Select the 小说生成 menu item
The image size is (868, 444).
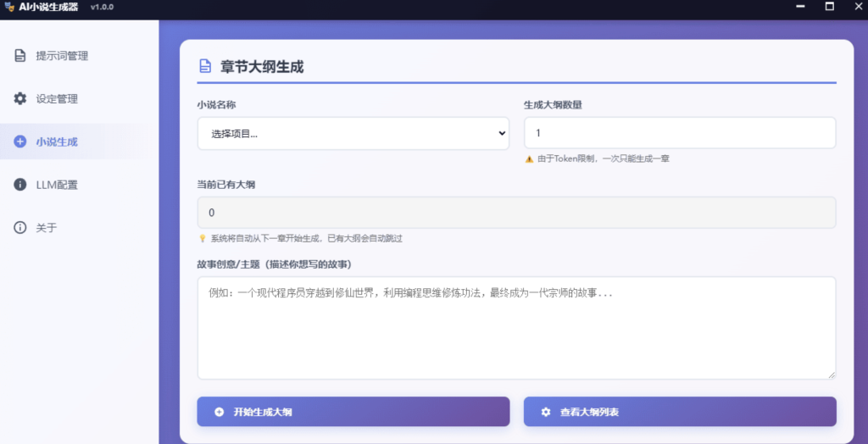coord(79,142)
